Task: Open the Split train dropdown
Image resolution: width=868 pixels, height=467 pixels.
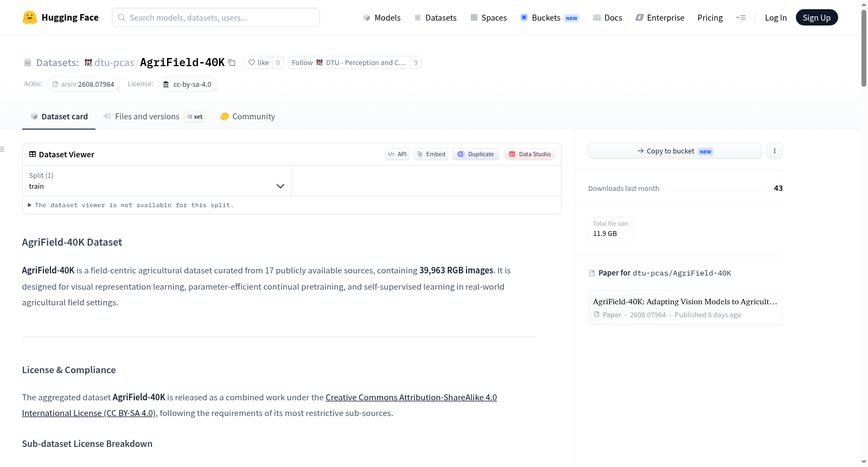Action: click(x=157, y=181)
